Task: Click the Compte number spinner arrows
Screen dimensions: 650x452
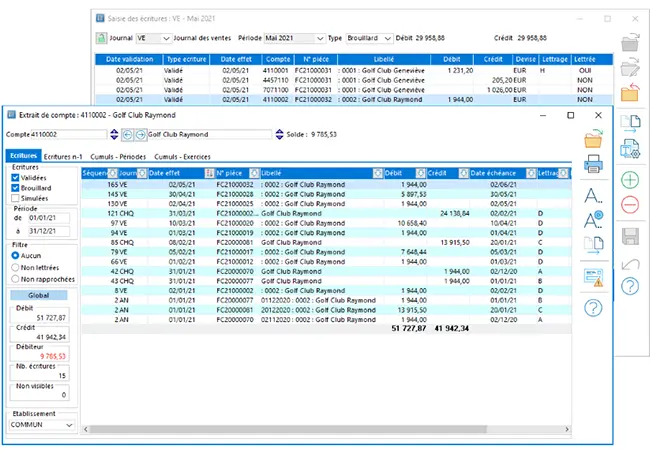Action: 114,134
